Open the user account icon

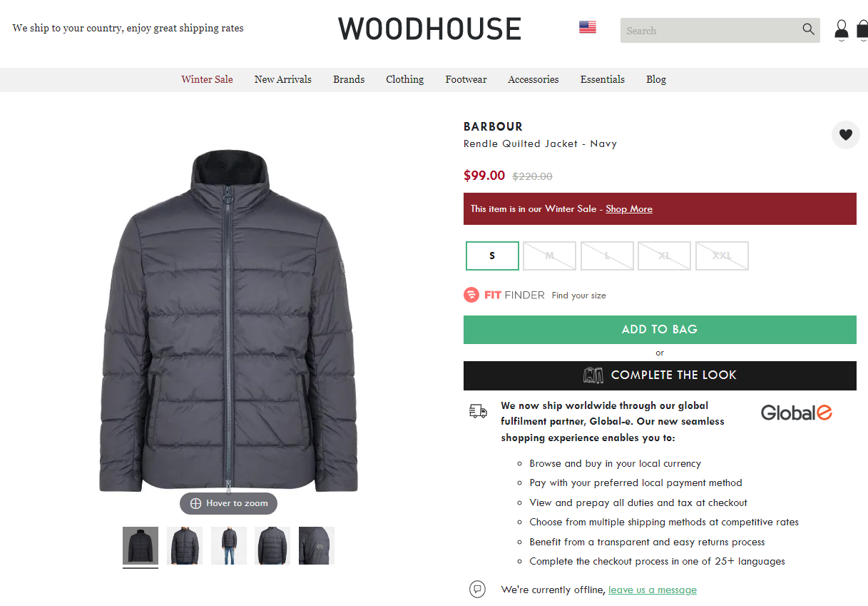(842, 30)
